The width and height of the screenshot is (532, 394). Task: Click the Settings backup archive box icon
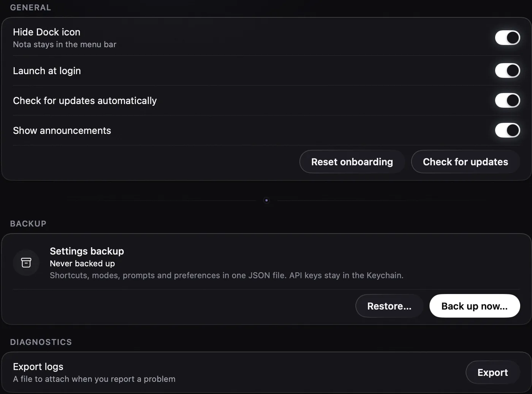click(26, 262)
